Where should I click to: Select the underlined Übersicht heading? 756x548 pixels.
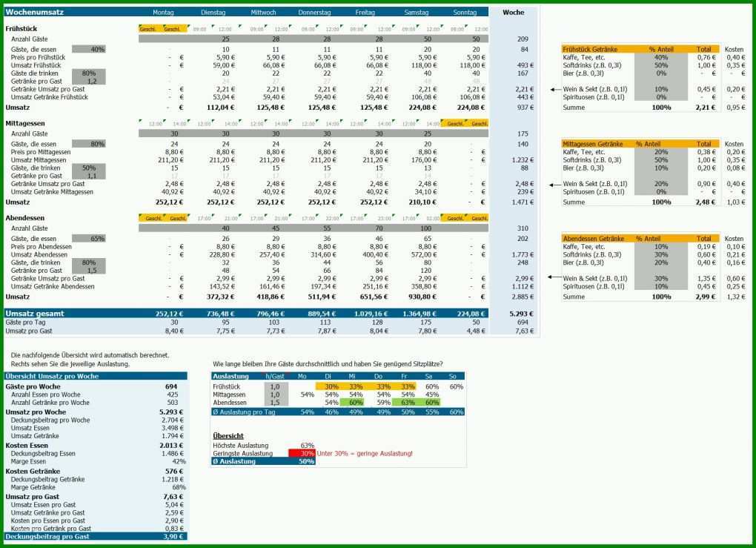(228, 435)
